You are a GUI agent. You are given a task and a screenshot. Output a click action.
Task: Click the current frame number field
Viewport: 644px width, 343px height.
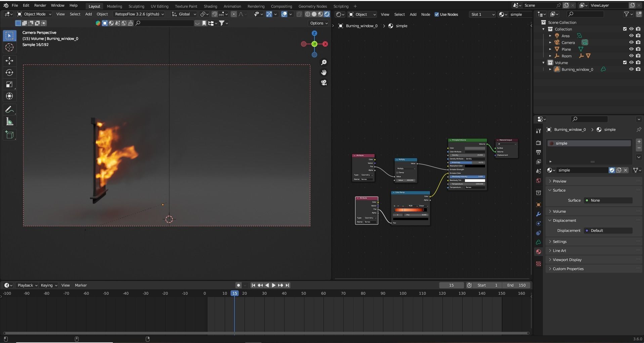coord(451,285)
